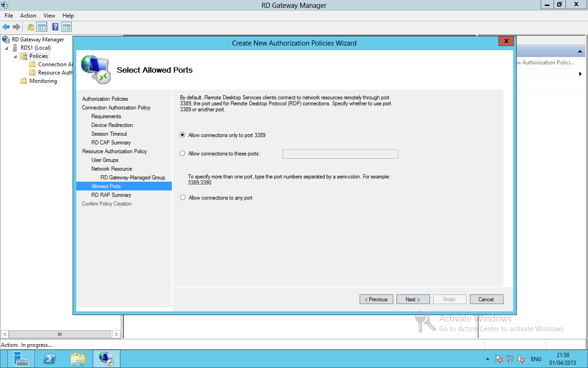This screenshot has height=368, width=588.
Task: Click the network tray icon
Action: tap(510, 359)
